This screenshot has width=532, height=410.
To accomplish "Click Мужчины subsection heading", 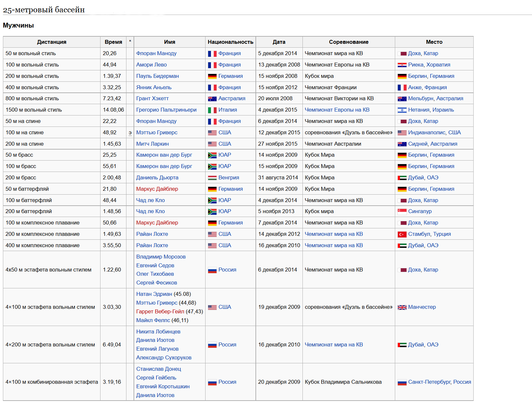I will point(18,25).
